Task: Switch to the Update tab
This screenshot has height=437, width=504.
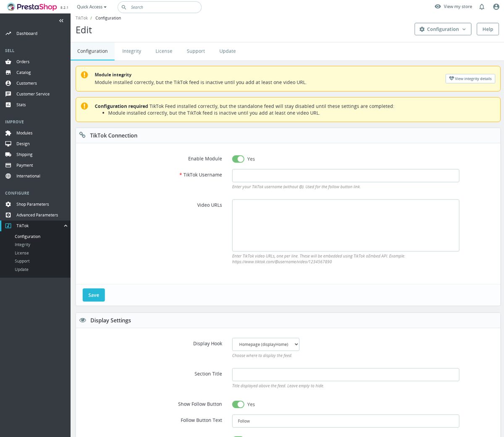Action: click(x=228, y=51)
